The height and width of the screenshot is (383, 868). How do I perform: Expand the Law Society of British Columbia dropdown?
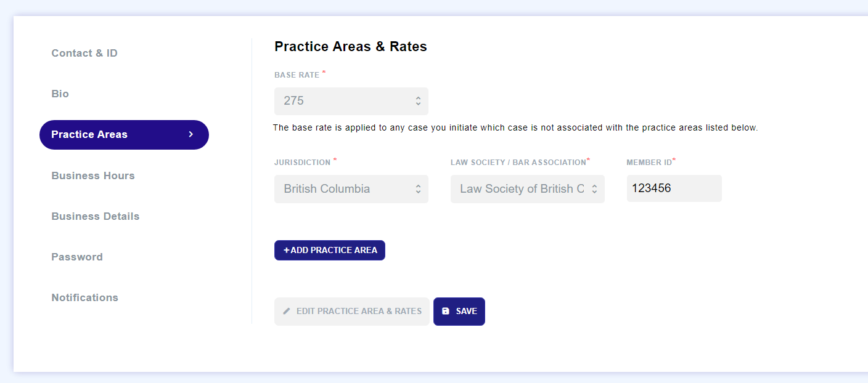pyautogui.click(x=528, y=189)
